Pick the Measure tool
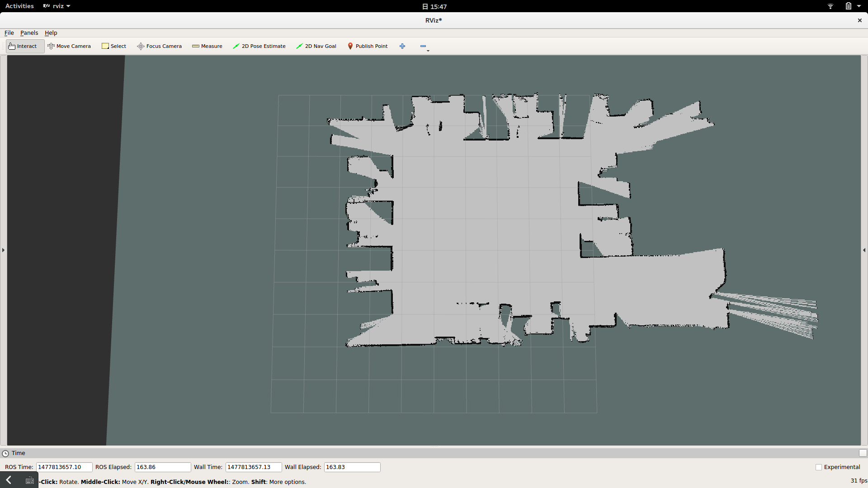This screenshot has height=488, width=868. [207, 46]
